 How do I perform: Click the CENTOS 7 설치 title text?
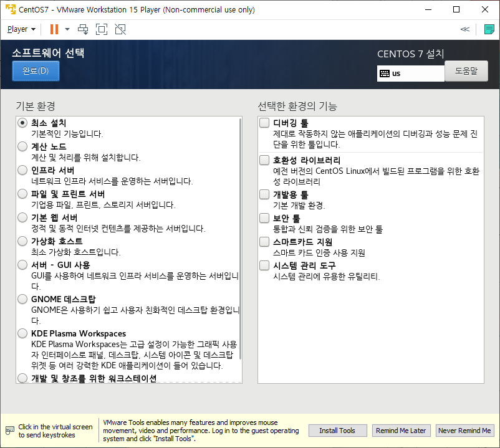411,54
